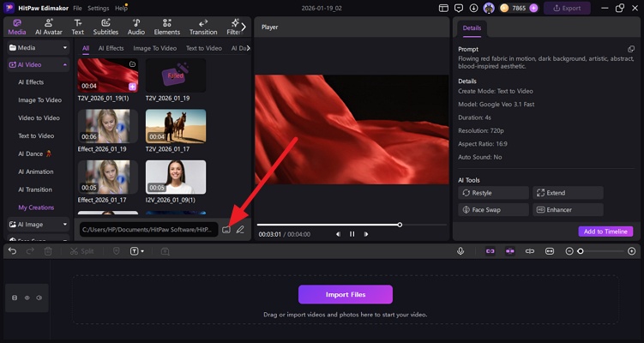Screen dimensions: 644x343
Task: Click the Restyle AI tool
Action: coord(493,193)
